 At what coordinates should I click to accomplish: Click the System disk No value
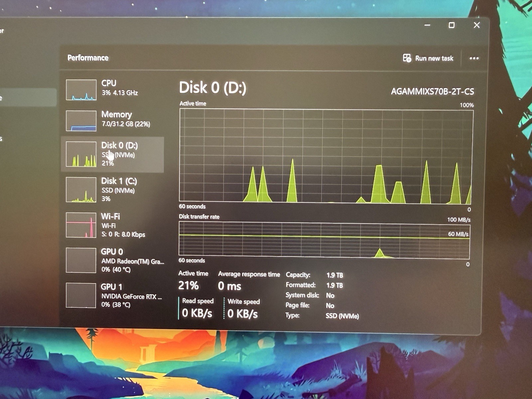click(x=330, y=296)
